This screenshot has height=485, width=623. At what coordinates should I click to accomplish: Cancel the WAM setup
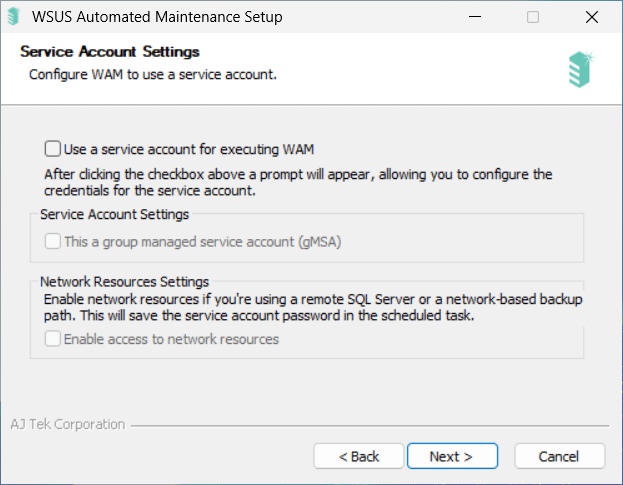click(x=560, y=456)
